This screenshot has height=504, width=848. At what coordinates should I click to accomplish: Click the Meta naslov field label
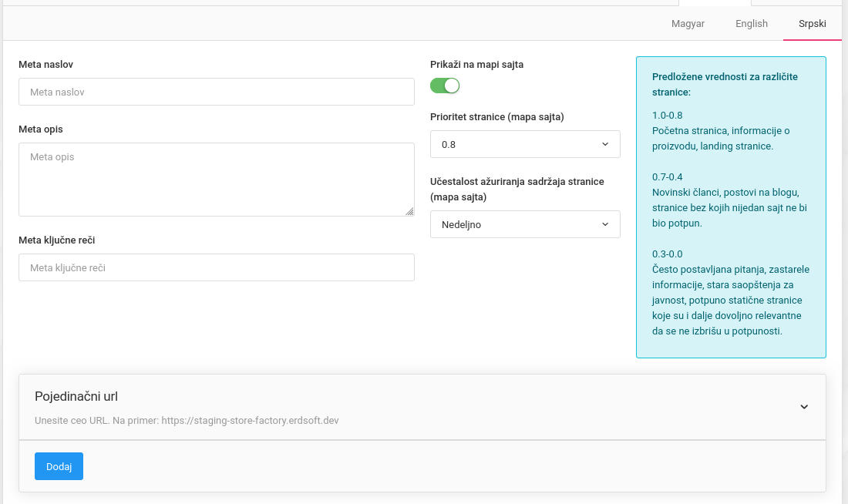[45, 65]
